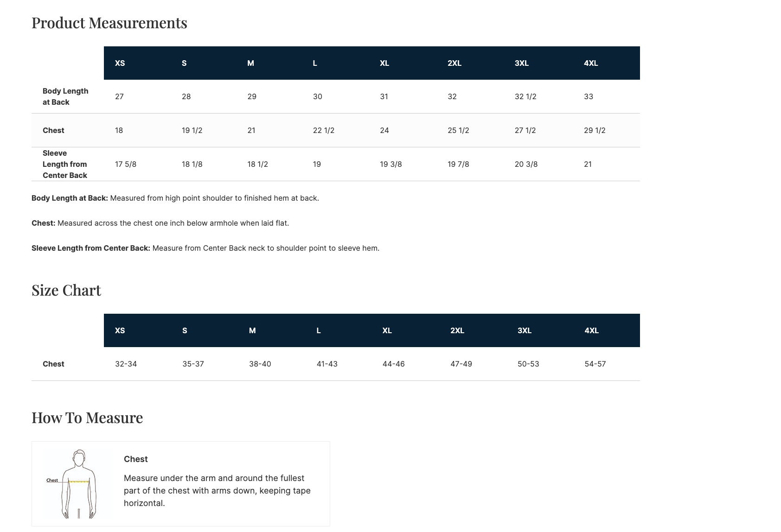Select the 41-43 chest range cell
Screen dimensions: 781x532
(x=327, y=364)
